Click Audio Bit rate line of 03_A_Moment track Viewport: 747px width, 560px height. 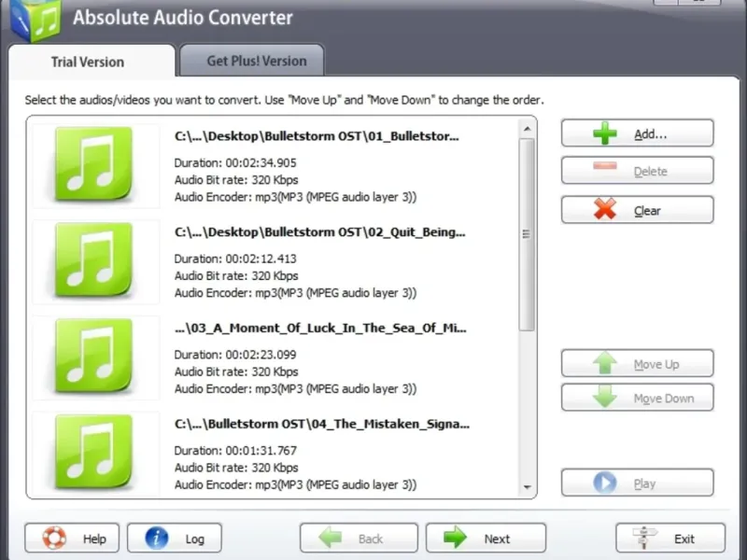tap(236, 371)
